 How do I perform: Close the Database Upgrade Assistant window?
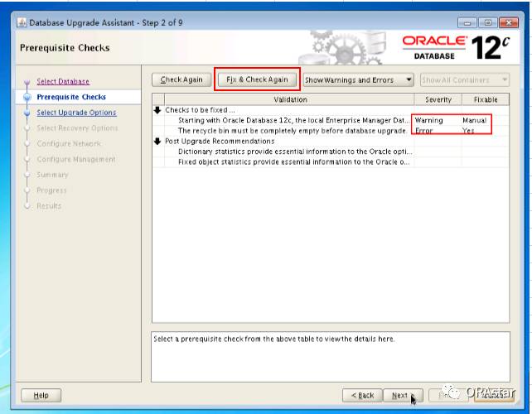click(x=508, y=22)
